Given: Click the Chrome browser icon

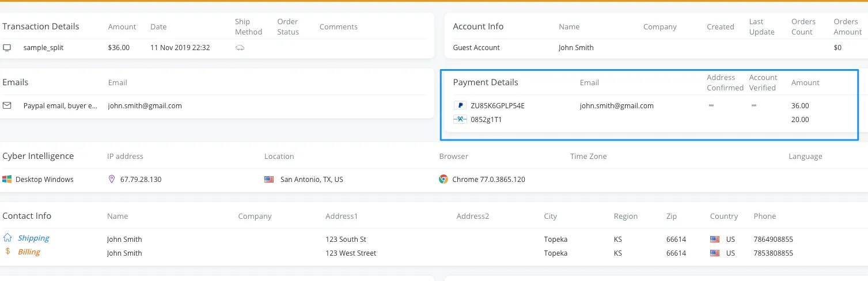Looking at the screenshot, I should pyautogui.click(x=444, y=180).
